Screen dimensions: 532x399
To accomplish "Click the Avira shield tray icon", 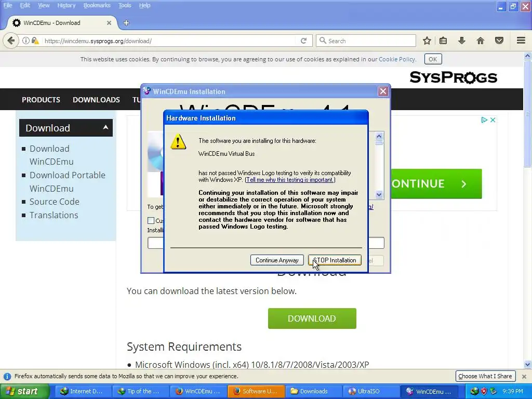I will tap(484, 391).
